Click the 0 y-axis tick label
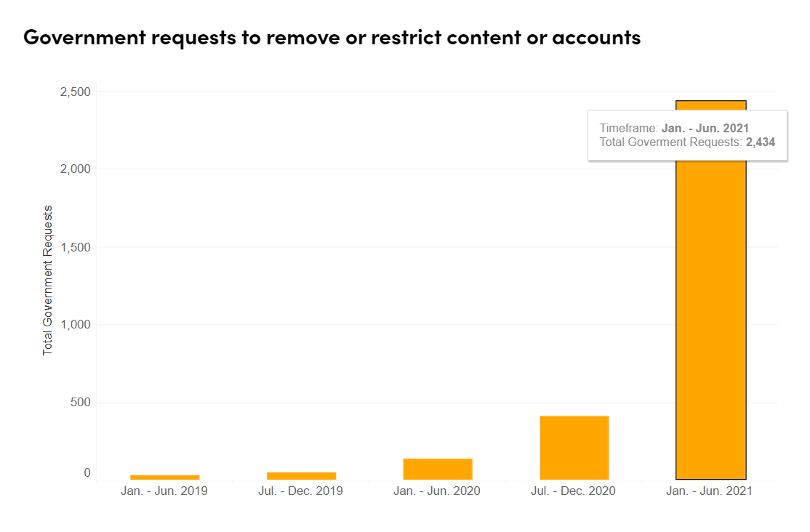The image size is (810, 532). [x=87, y=472]
